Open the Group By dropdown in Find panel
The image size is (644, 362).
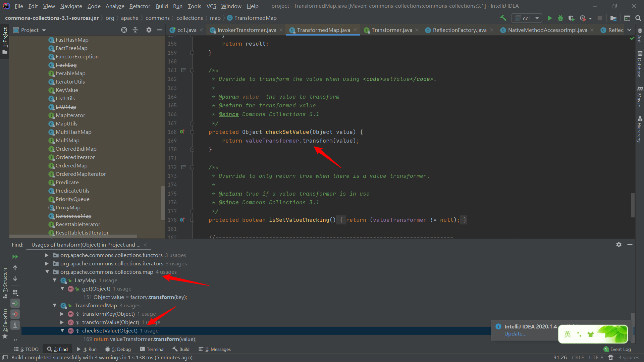coord(15,293)
